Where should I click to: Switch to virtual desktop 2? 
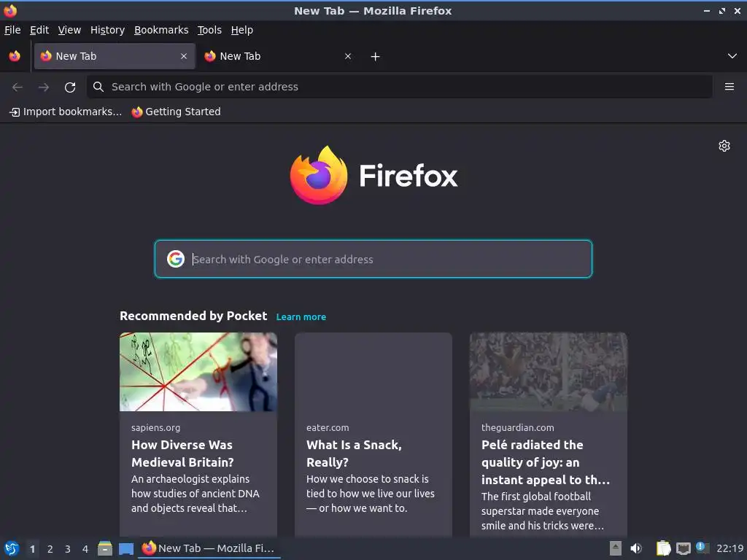click(50, 549)
